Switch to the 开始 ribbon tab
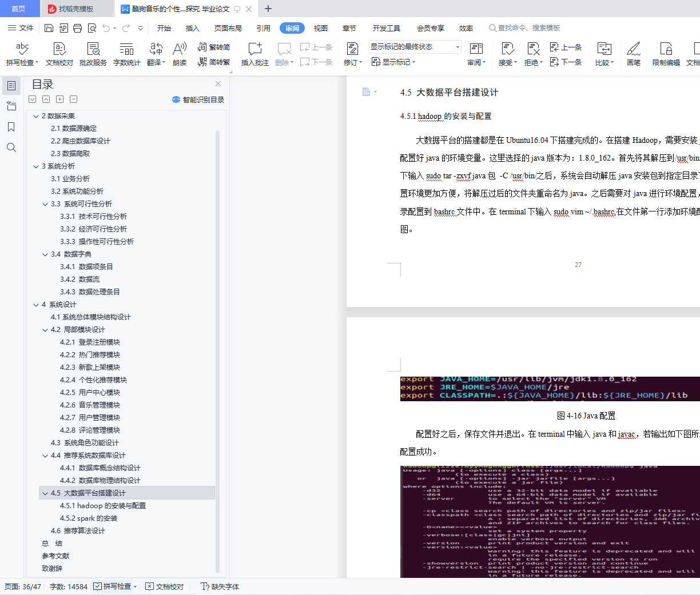The width and height of the screenshot is (700, 595). pyautogui.click(x=164, y=28)
